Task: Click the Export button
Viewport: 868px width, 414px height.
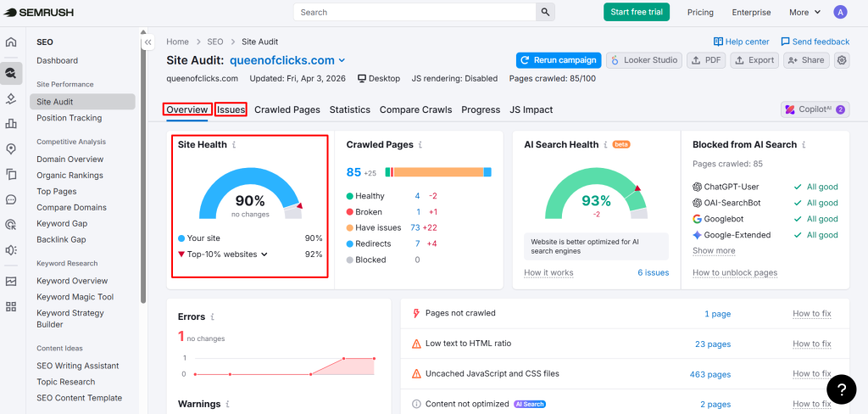Action: pos(754,60)
